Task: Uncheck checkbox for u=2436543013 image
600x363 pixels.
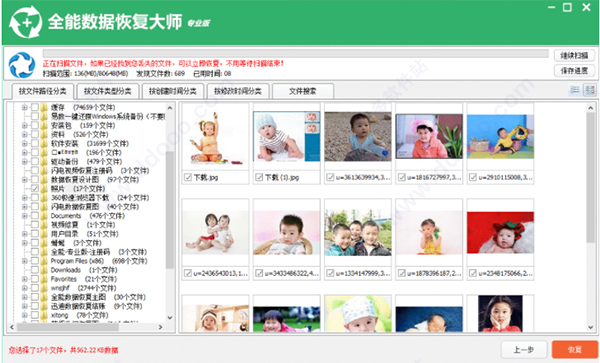Action: click(188, 273)
